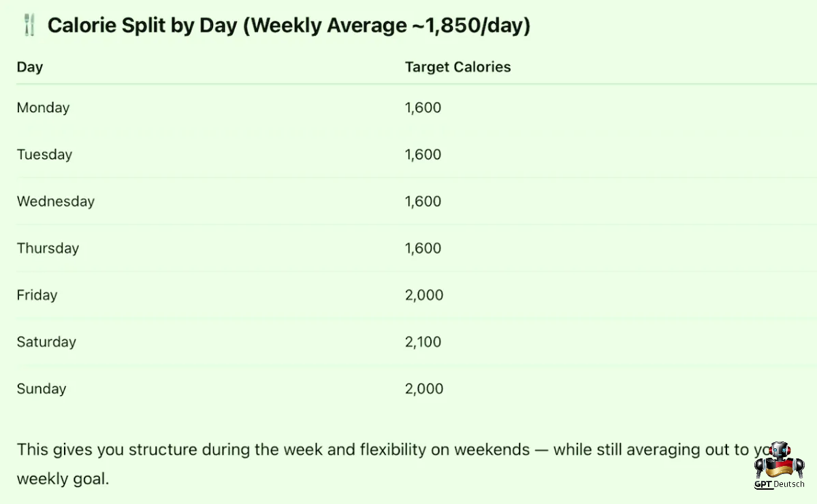This screenshot has width=817, height=504.
Task: Select the Sunday row label
Action: [x=42, y=389]
